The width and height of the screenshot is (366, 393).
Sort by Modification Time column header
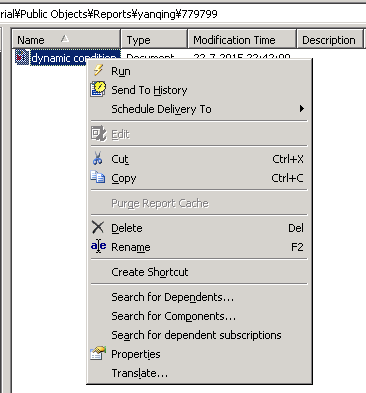(242, 40)
